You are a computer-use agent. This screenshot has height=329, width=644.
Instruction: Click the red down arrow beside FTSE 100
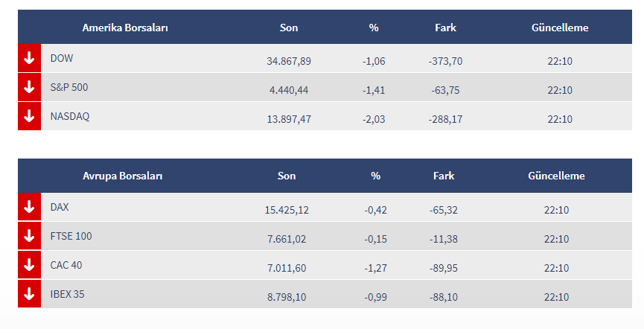click(x=29, y=236)
